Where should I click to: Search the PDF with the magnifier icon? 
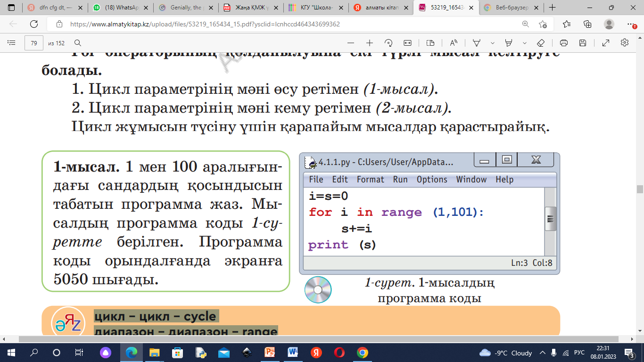click(x=78, y=43)
